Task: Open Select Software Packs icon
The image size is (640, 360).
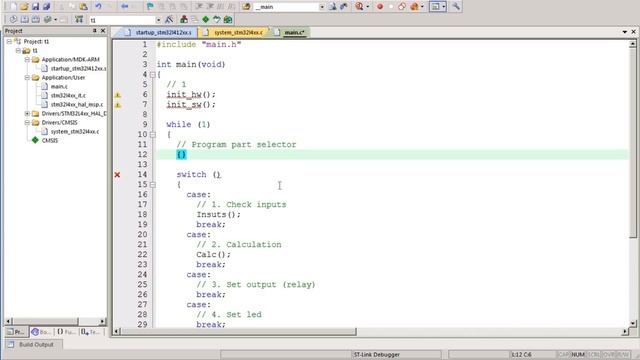Action: click(x=217, y=20)
